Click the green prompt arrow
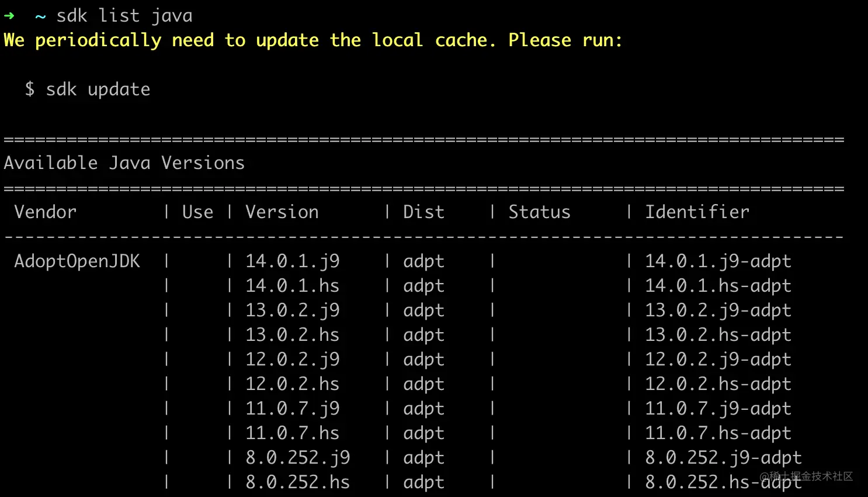Viewport: 868px width, 497px height. pyautogui.click(x=9, y=16)
